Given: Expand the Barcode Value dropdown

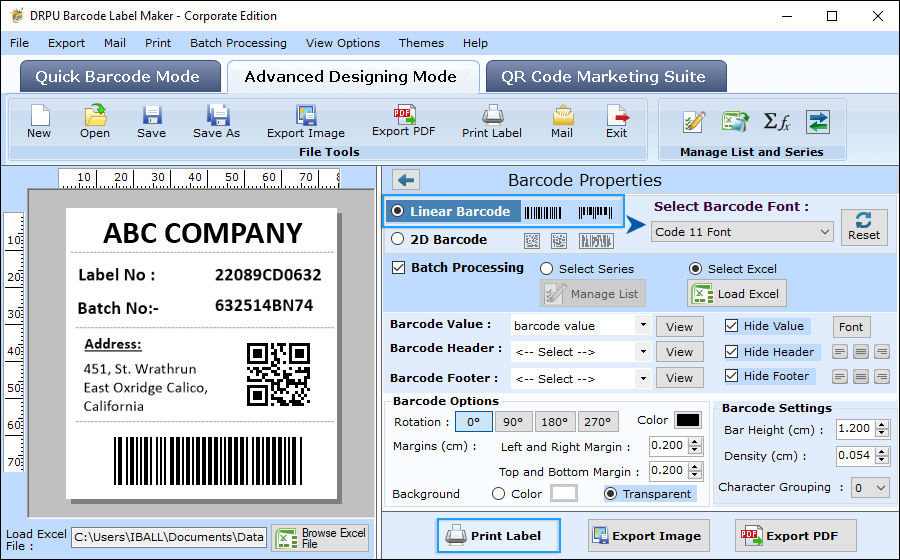Looking at the screenshot, I should pos(643,325).
